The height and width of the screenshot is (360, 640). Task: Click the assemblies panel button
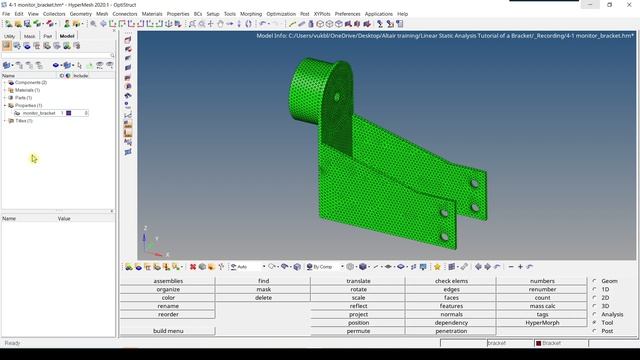[168, 281]
